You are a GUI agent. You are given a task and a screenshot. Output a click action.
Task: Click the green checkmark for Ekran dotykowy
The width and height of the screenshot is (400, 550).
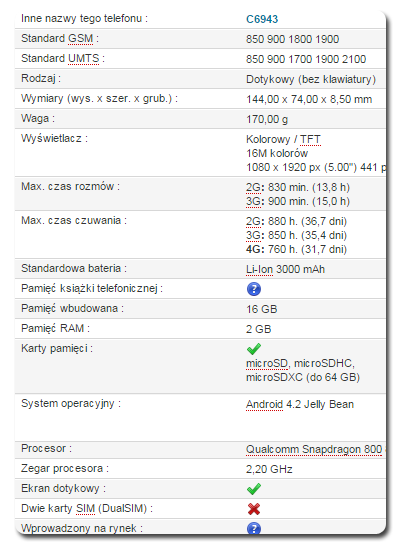coord(254,489)
